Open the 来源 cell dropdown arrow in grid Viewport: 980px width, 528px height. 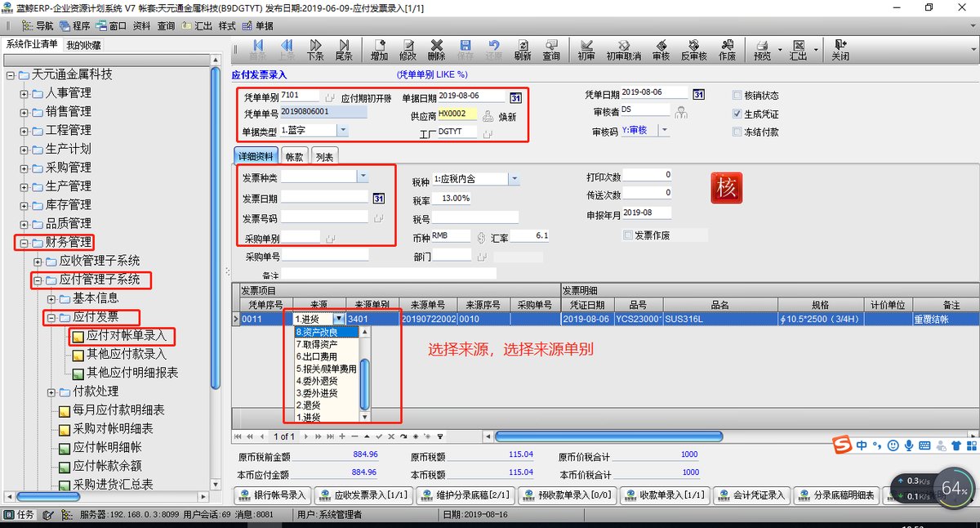point(339,319)
